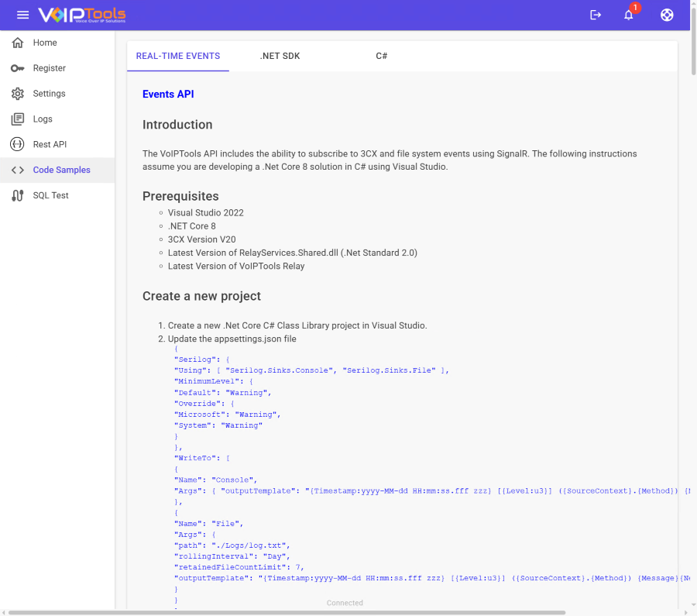The image size is (697, 616).
Task: Click the VoIPTools logo
Action: click(x=81, y=15)
